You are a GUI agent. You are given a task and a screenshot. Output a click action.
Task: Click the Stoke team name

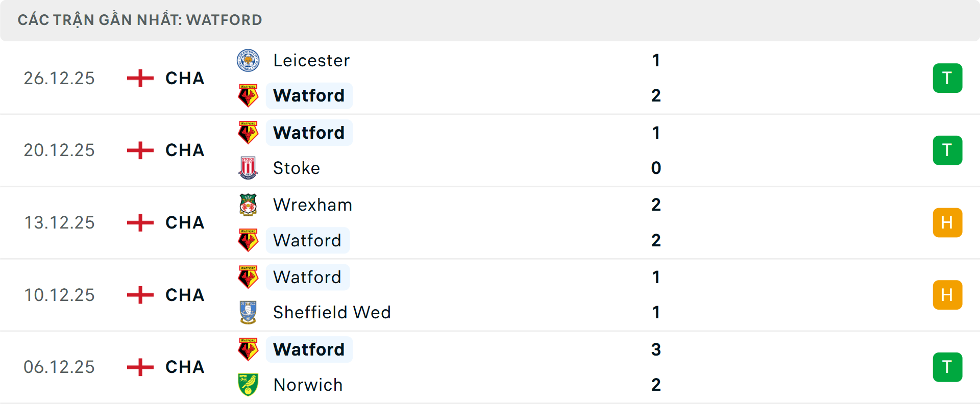pyautogui.click(x=296, y=168)
